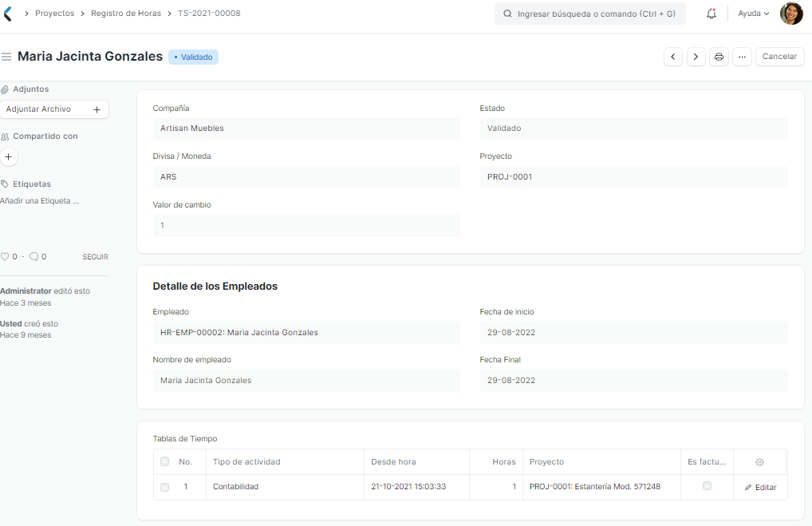Open the three-dots more options menu
This screenshot has height=526, width=812.
[742, 57]
